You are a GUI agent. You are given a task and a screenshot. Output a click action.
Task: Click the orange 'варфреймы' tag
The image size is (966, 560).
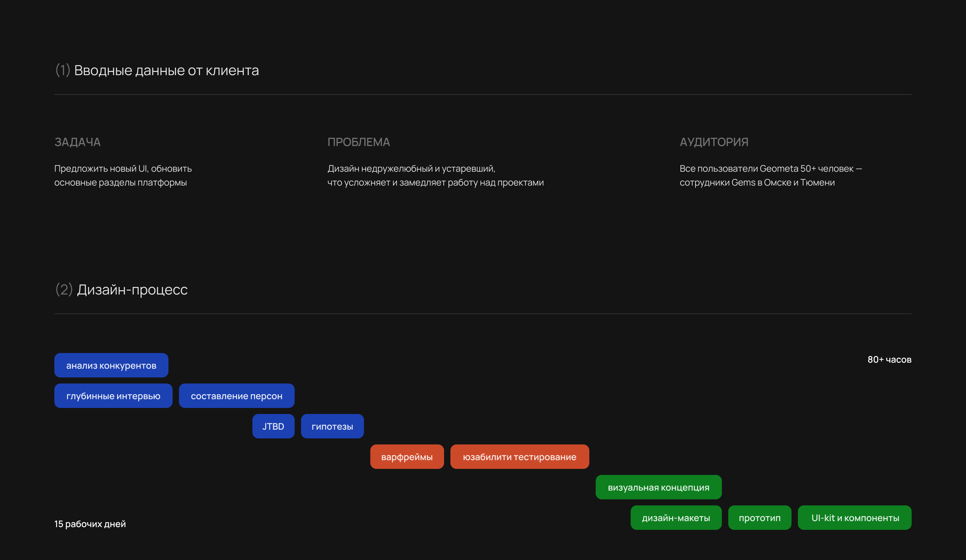tap(407, 457)
